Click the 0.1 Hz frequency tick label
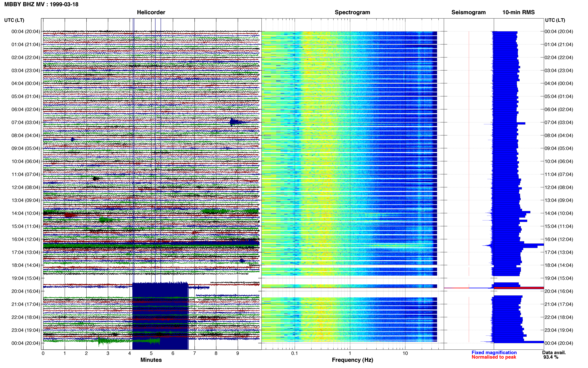The width and height of the screenshot is (588, 368). click(295, 353)
